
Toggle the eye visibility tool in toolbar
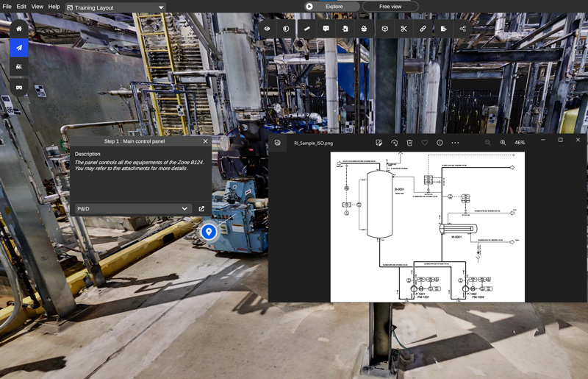pyautogui.click(x=267, y=29)
